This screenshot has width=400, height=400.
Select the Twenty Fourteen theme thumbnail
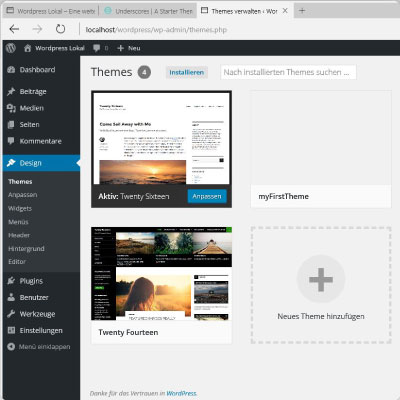tap(161, 273)
